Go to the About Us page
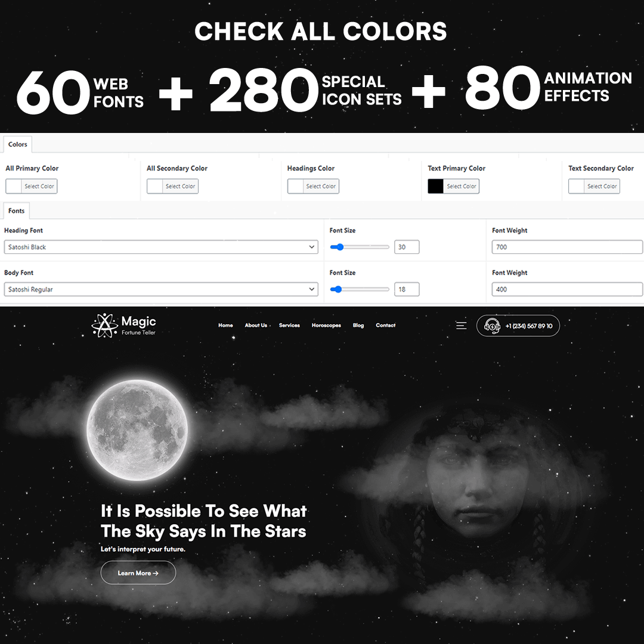 (x=256, y=326)
